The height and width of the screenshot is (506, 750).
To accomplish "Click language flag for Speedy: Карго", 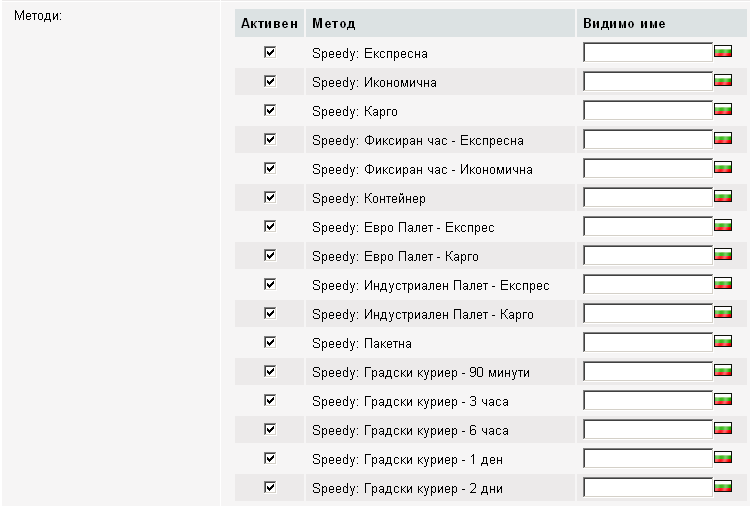I will [x=724, y=110].
